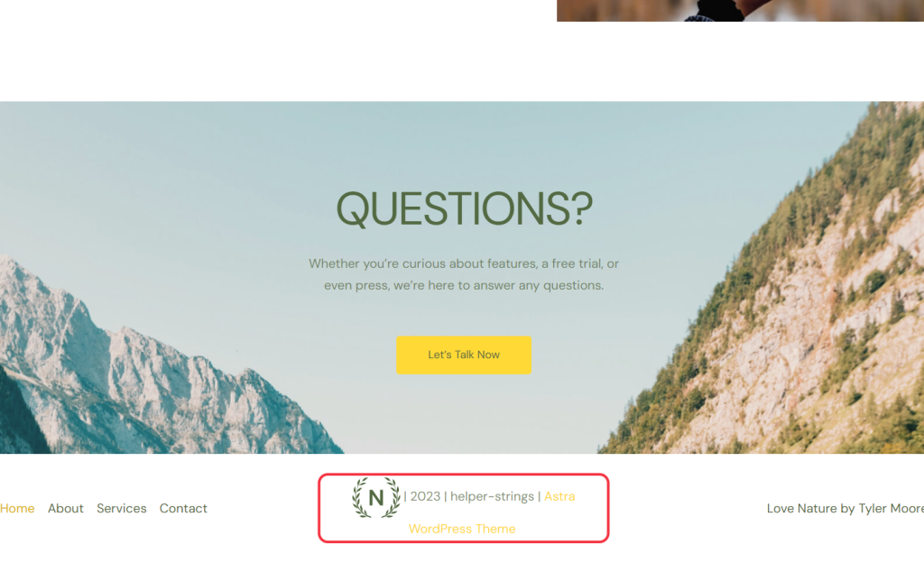Click the helper-strings footer text
924x563 pixels.
[x=492, y=496]
